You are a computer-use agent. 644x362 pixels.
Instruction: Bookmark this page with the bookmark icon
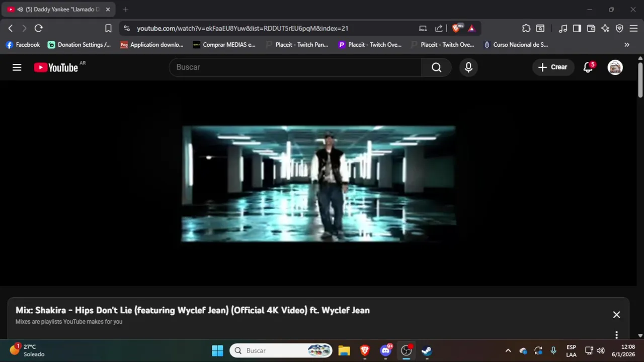(x=108, y=28)
